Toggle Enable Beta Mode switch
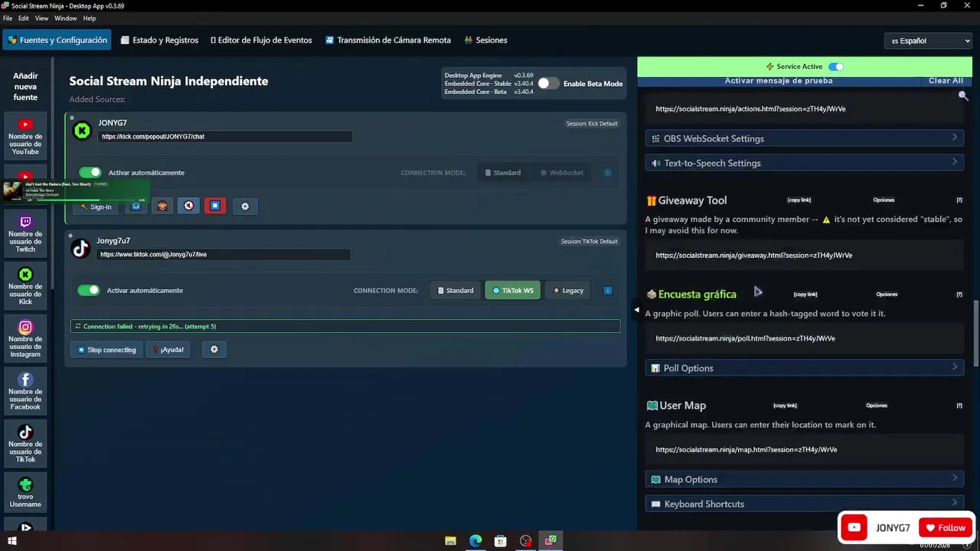 point(548,83)
